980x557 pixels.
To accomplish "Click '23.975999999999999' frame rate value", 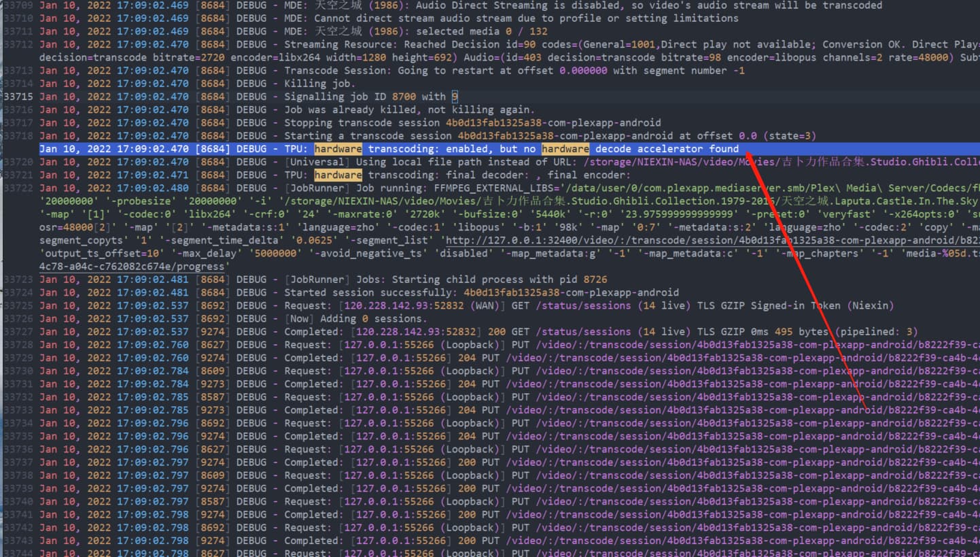I will (x=679, y=214).
